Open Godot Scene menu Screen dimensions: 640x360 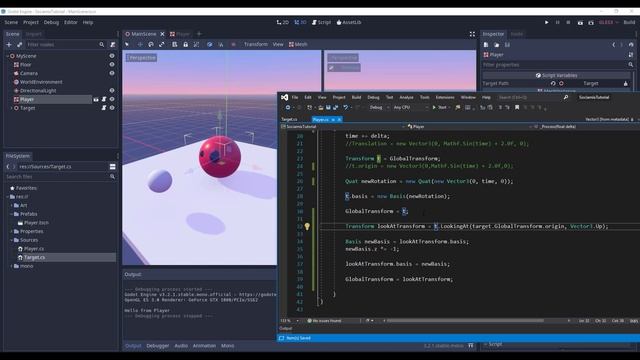coord(11,22)
